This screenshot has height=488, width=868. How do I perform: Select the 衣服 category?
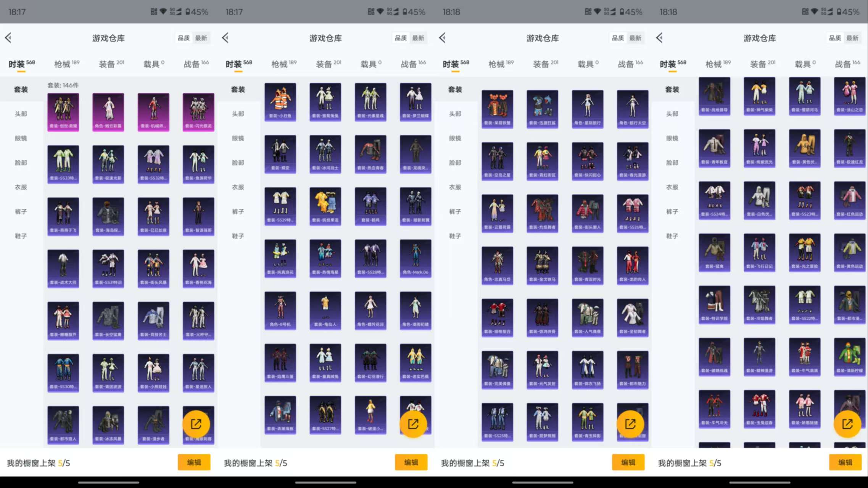(21, 187)
